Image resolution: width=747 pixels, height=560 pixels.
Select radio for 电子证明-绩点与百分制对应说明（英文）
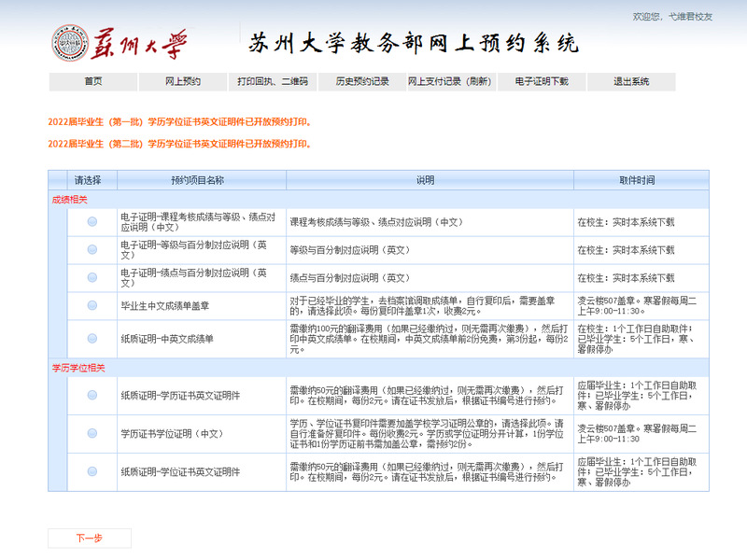(x=92, y=278)
